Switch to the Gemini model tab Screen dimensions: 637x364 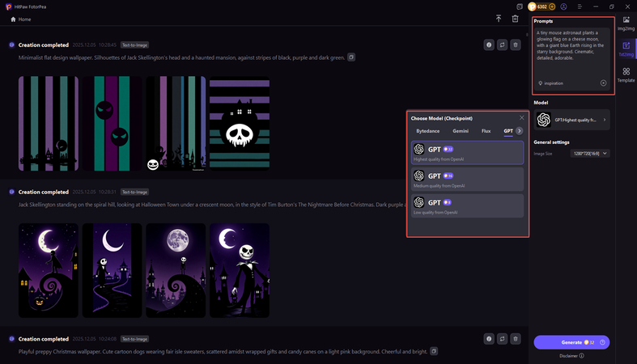(461, 130)
